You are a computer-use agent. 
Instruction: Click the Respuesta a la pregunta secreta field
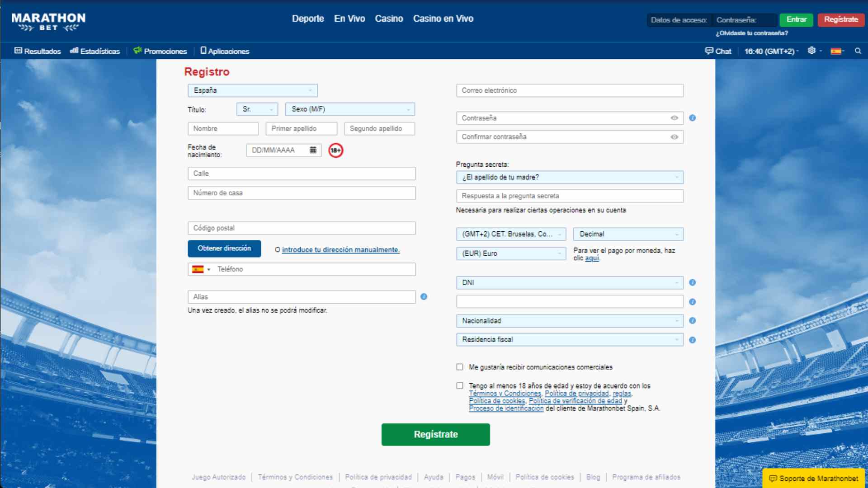click(570, 196)
